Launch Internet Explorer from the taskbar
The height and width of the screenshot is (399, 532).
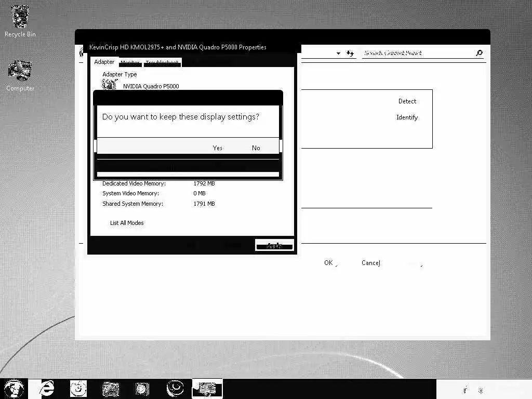47,389
